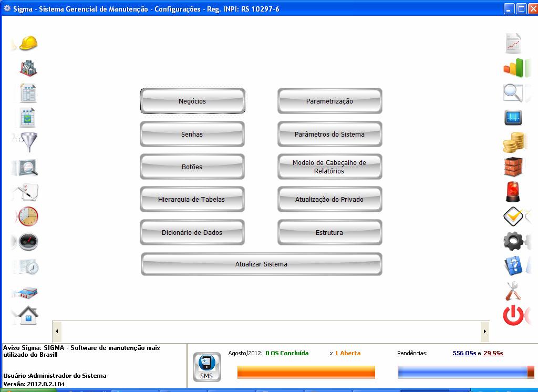The width and height of the screenshot is (538, 392).
Task: Click the Aviso Sigma message text
Action: pos(81,351)
